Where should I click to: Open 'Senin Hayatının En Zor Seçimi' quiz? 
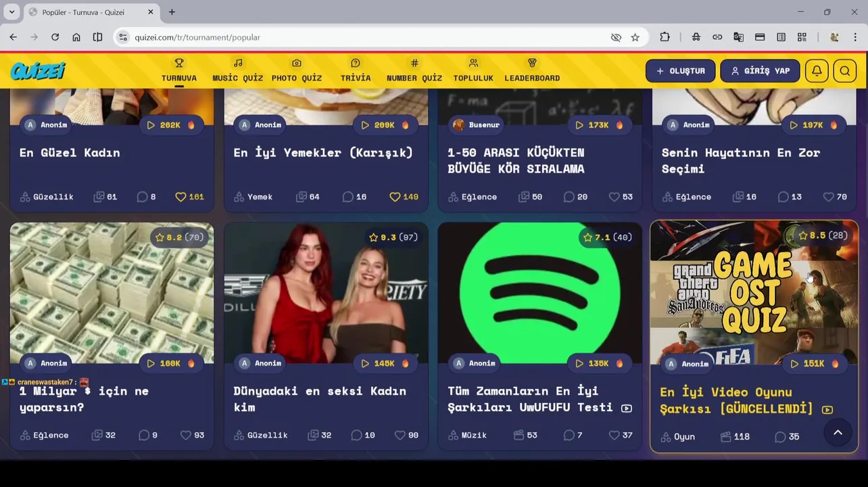tap(741, 161)
